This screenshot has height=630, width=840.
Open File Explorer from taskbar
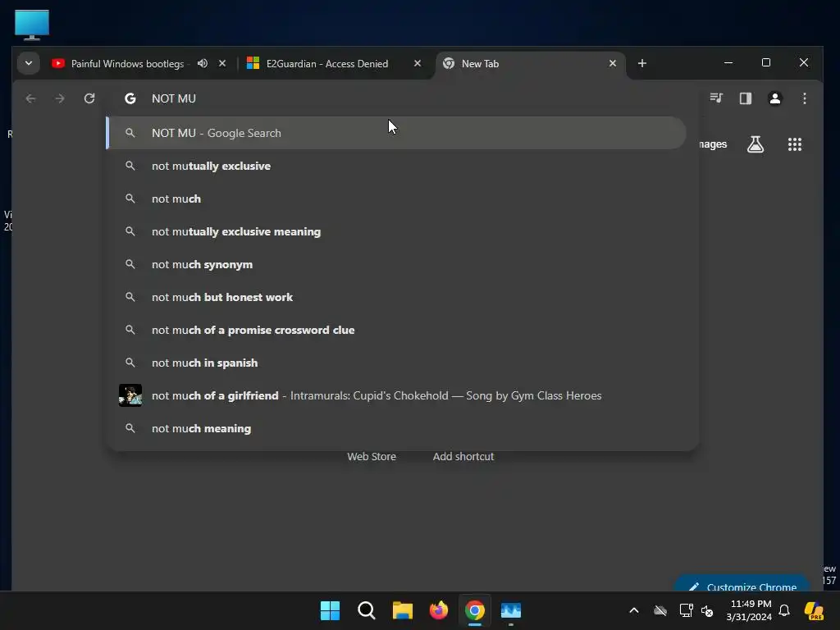(402, 610)
